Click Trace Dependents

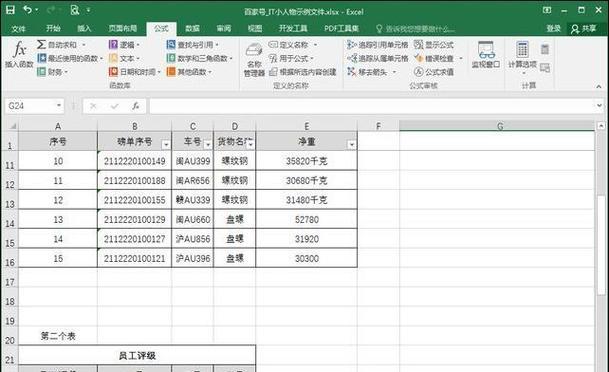point(377,58)
